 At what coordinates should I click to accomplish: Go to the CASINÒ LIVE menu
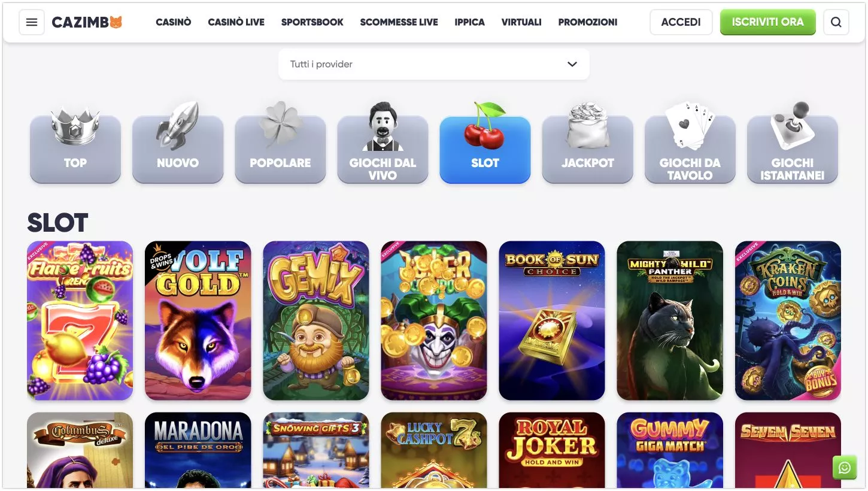click(236, 22)
